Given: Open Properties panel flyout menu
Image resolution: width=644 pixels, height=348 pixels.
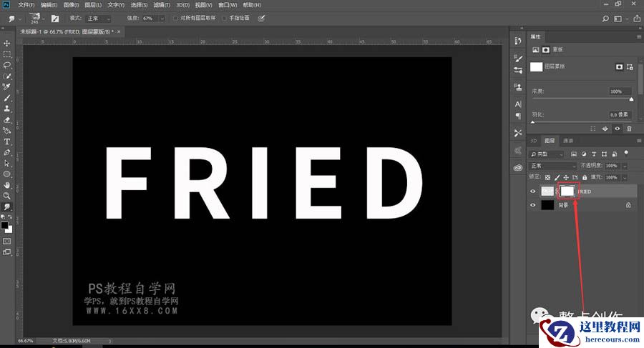Looking at the screenshot, I should pyautogui.click(x=639, y=36).
